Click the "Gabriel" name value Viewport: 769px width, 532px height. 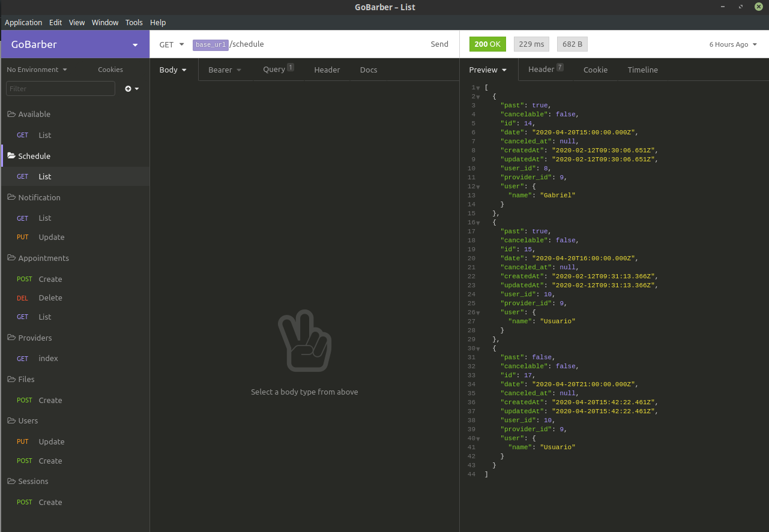(x=558, y=196)
